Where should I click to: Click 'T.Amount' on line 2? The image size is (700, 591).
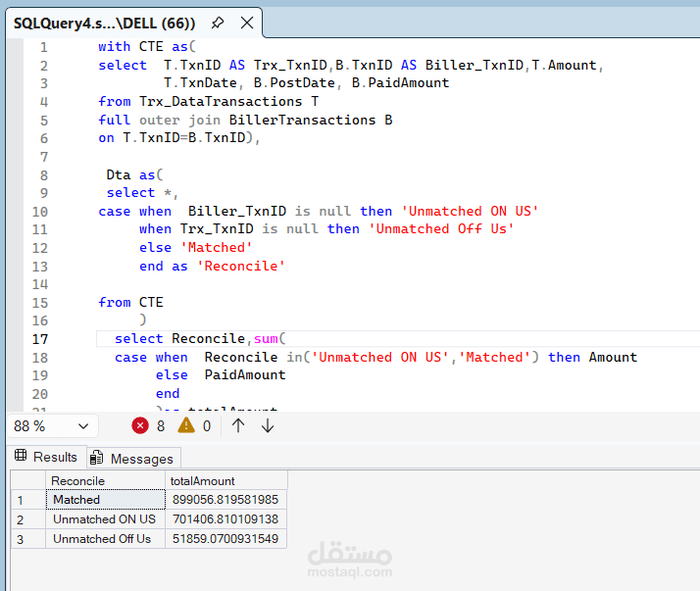coord(565,65)
